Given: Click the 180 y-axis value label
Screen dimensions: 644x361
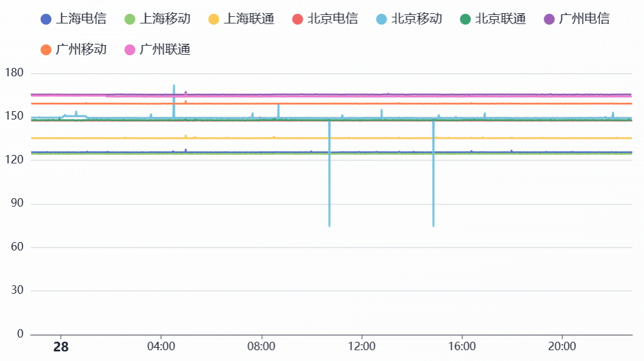Looking at the screenshot, I should coord(14,73).
